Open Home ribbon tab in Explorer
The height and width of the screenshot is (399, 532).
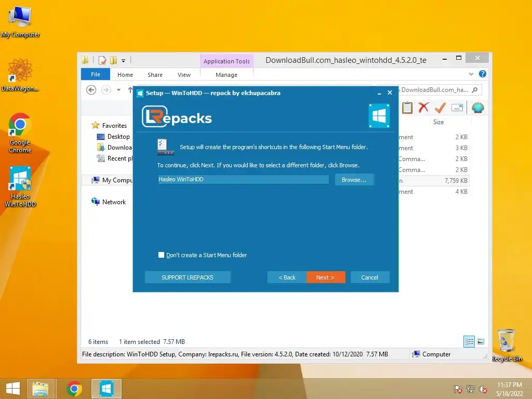click(125, 75)
